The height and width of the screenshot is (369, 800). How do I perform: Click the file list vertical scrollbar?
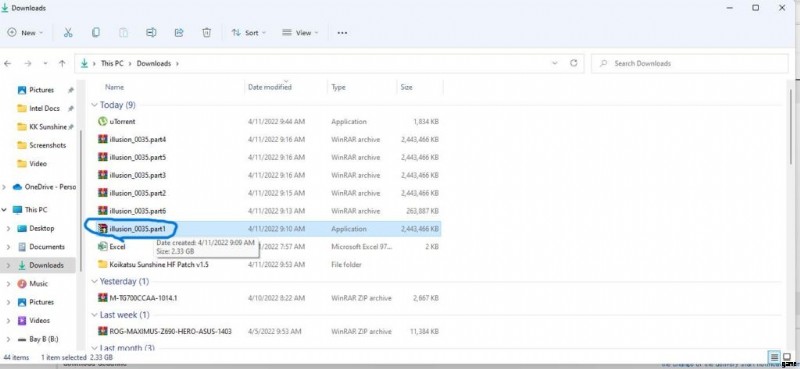[x=791, y=128]
